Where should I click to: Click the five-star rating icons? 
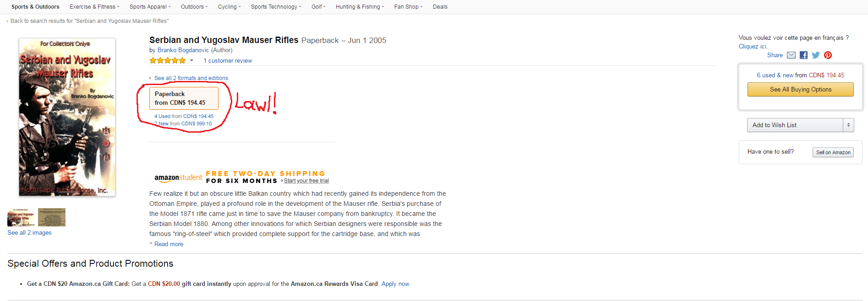point(167,60)
